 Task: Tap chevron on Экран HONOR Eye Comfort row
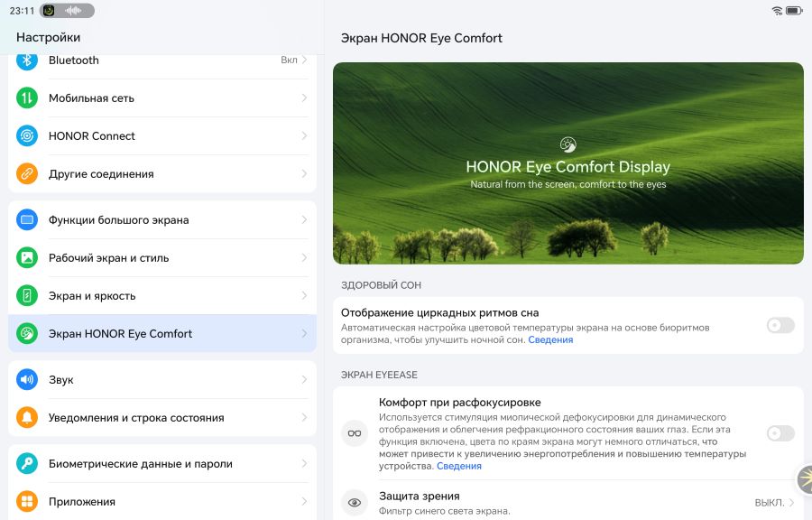click(x=305, y=333)
